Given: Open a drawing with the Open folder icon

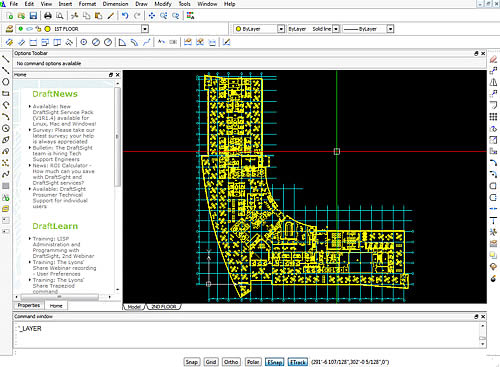Looking at the screenshot, I should (x=21, y=16).
